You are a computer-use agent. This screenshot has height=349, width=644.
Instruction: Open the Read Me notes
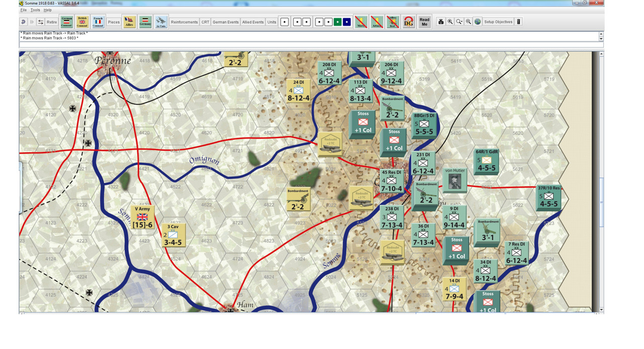pyautogui.click(x=425, y=22)
